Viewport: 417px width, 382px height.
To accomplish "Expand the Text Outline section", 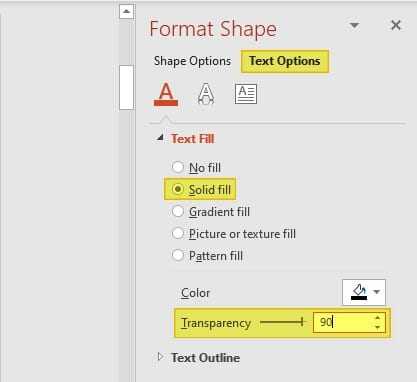I will coord(160,357).
